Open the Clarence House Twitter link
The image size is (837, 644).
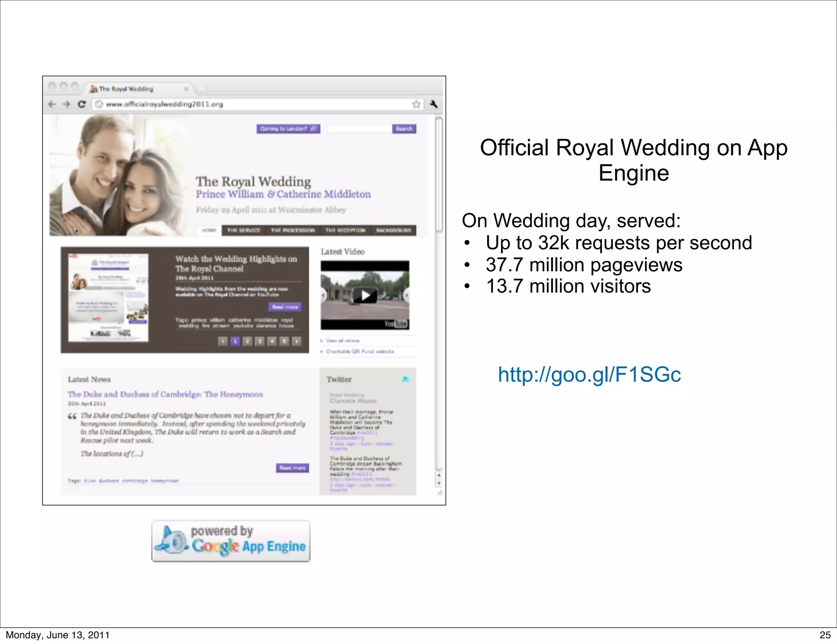[x=353, y=401]
